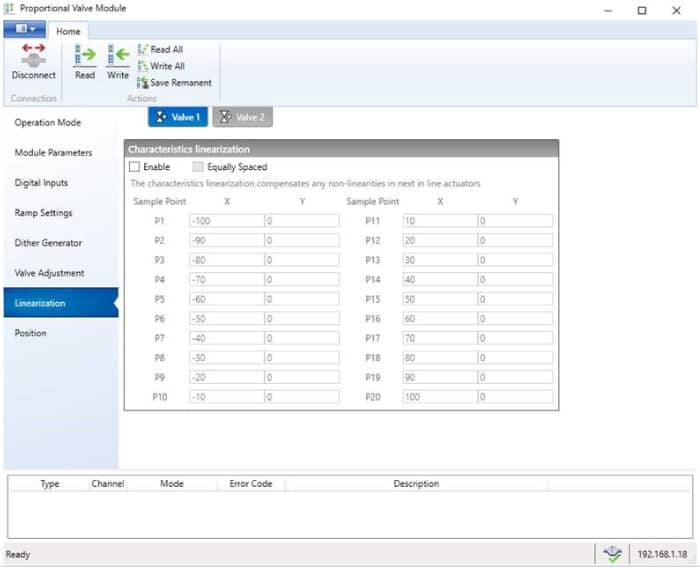
Task: Click Save Remanent in Actions group
Action: coord(174,83)
